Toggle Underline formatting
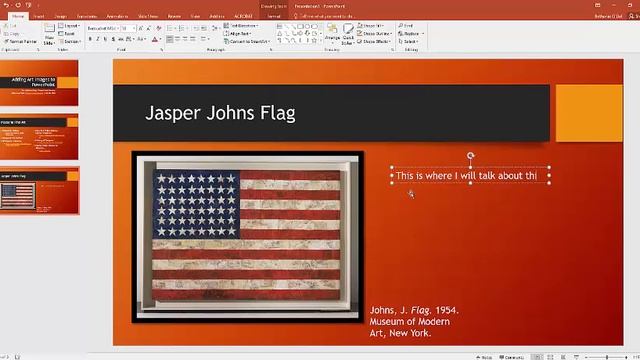 (x=105, y=39)
